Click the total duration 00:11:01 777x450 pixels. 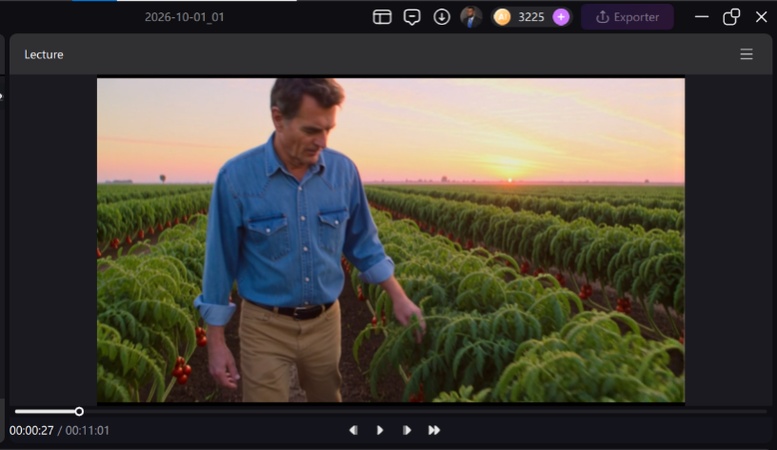[x=87, y=430]
